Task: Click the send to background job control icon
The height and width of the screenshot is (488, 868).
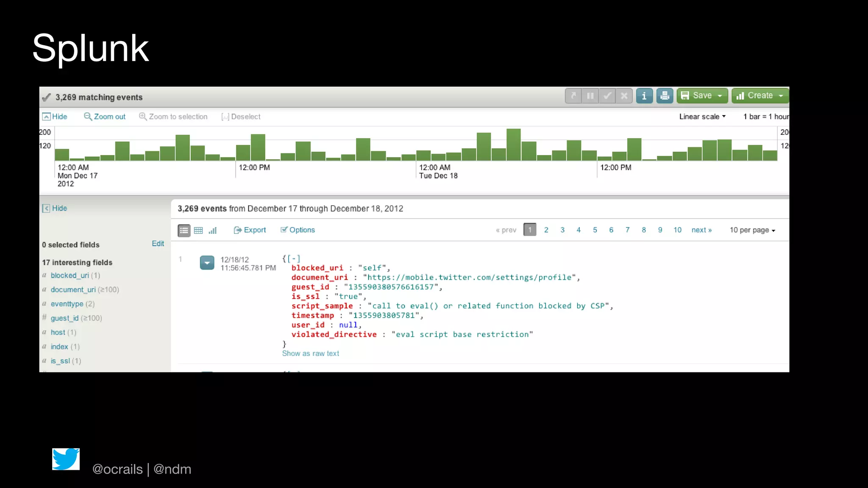Action: [573, 96]
